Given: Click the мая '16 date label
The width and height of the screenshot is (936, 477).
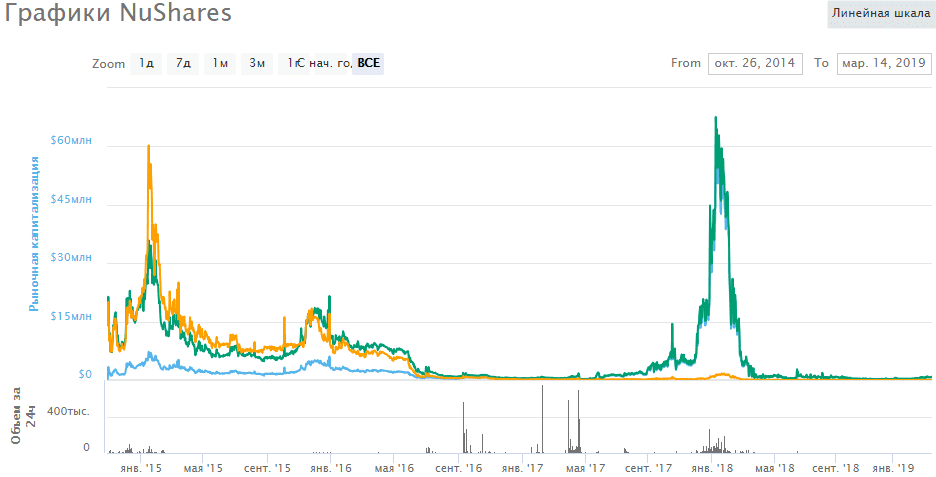Looking at the screenshot, I should (395, 468).
